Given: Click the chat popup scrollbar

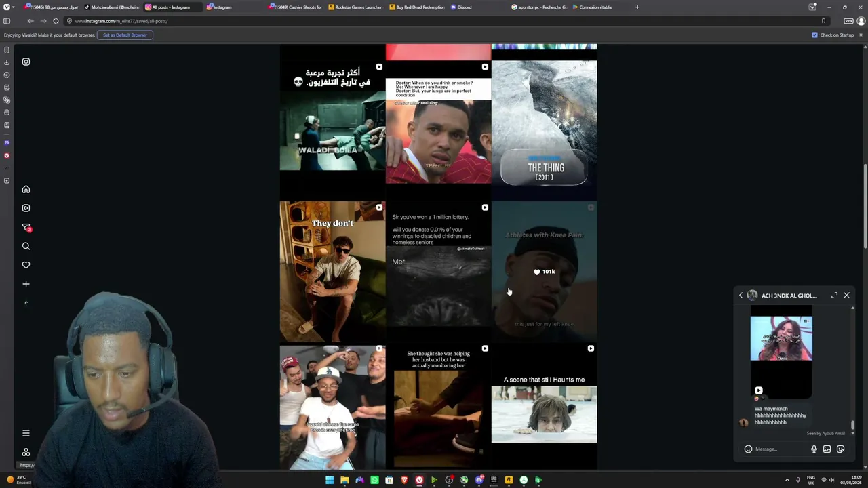Looking at the screenshot, I should tap(852, 425).
